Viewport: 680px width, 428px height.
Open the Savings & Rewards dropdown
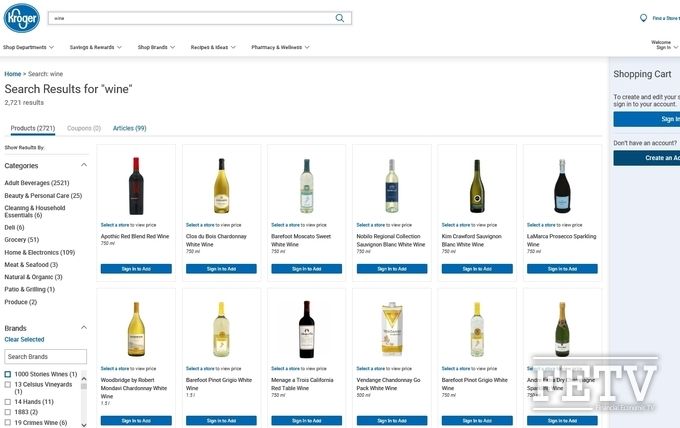(x=96, y=47)
